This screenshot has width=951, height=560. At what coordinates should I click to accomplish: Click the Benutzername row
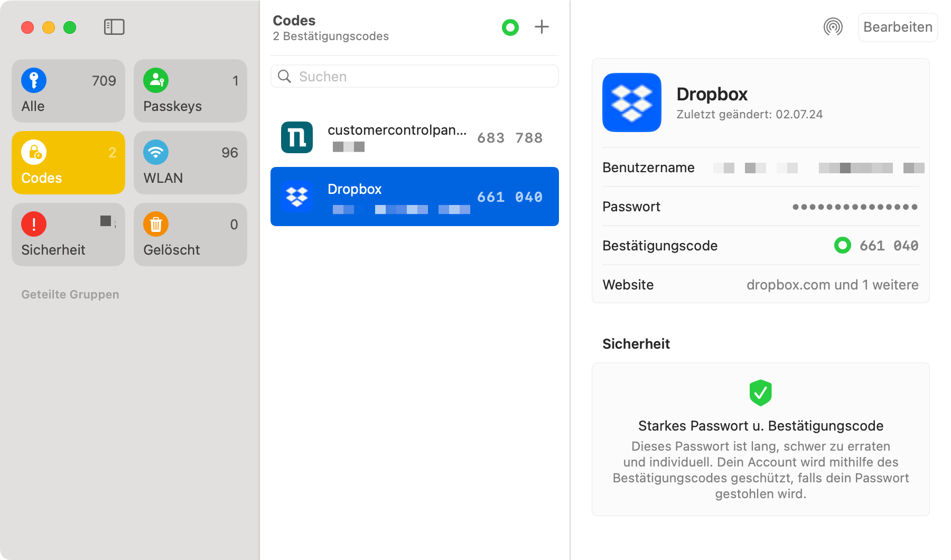click(761, 167)
